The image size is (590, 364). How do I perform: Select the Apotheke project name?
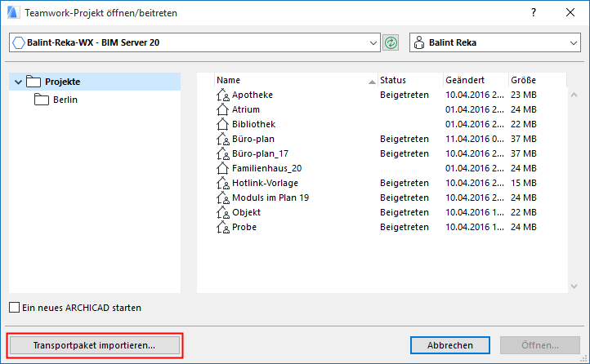(253, 95)
